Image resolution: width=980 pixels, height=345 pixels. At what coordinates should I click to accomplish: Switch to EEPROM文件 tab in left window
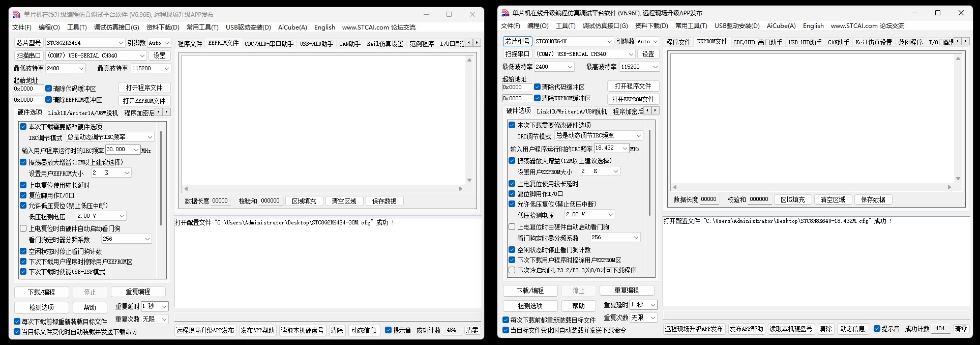point(223,43)
